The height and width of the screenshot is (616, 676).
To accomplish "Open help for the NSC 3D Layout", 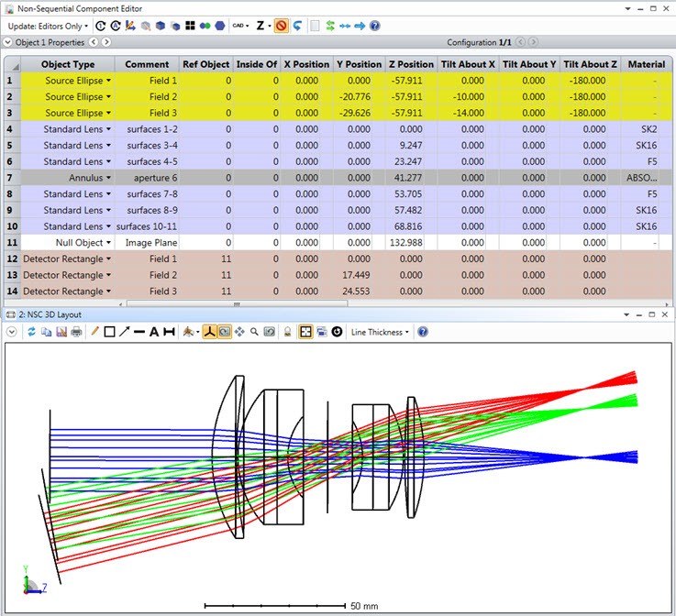I will (423, 332).
